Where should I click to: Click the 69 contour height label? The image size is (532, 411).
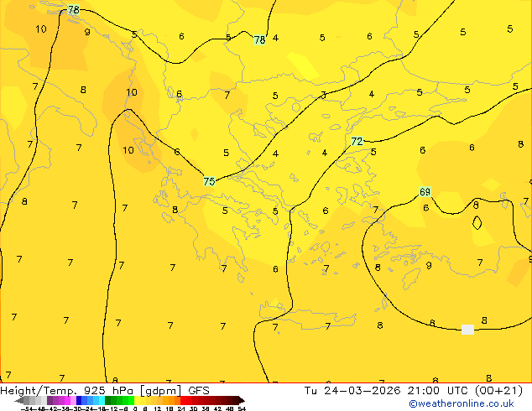pos(425,192)
